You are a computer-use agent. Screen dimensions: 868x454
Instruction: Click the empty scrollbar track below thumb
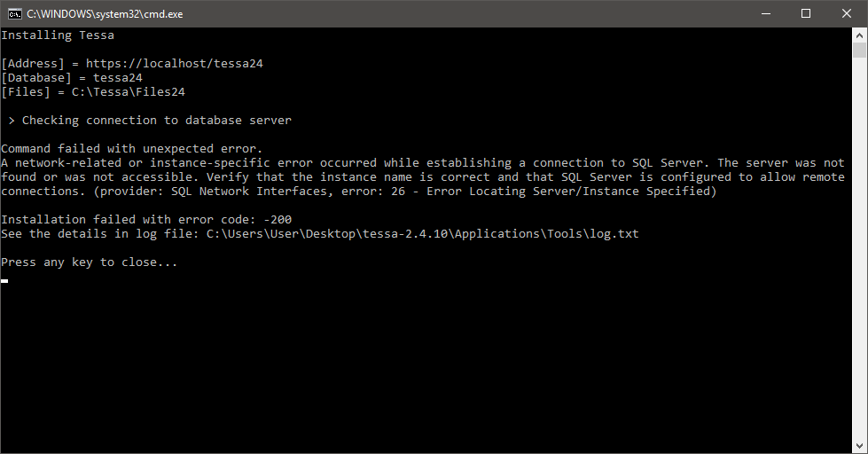coord(859,248)
